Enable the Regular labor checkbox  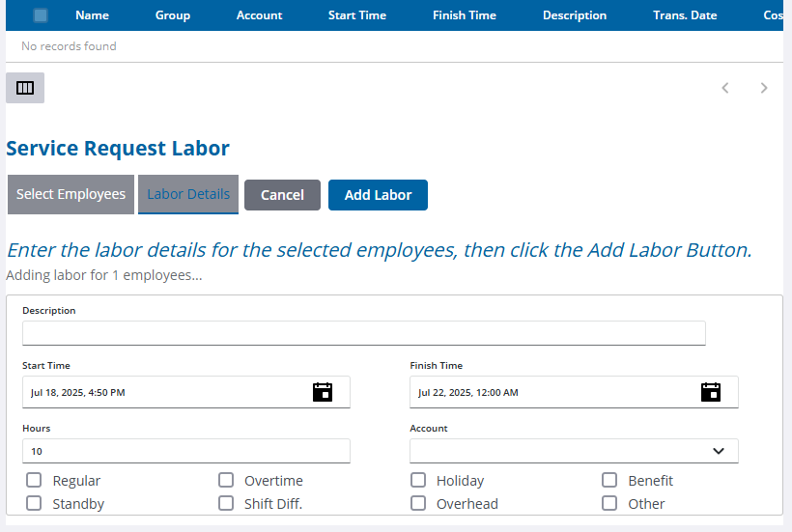(34, 481)
